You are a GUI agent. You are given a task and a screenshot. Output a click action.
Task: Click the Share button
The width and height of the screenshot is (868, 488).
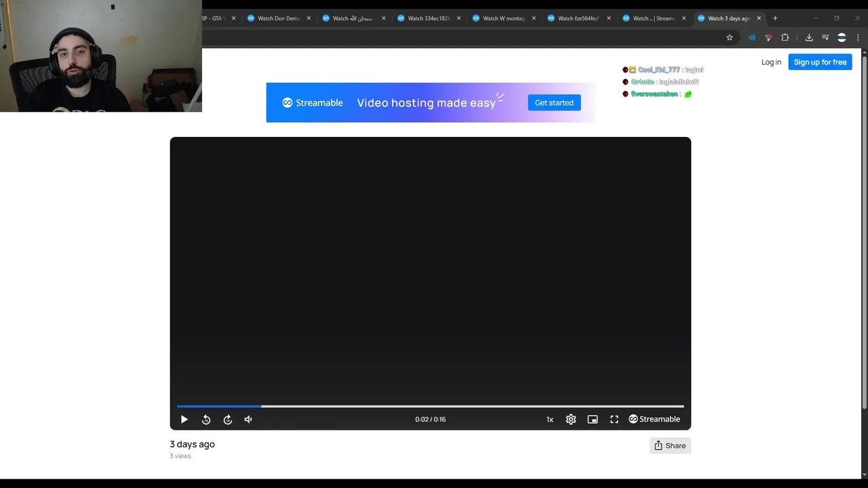(x=670, y=445)
